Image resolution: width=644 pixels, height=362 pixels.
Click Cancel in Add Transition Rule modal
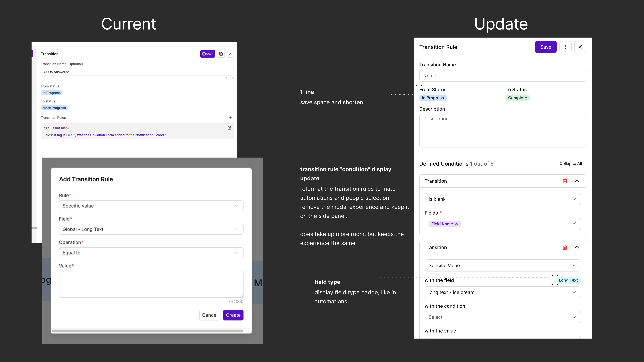pyautogui.click(x=210, y=315)
